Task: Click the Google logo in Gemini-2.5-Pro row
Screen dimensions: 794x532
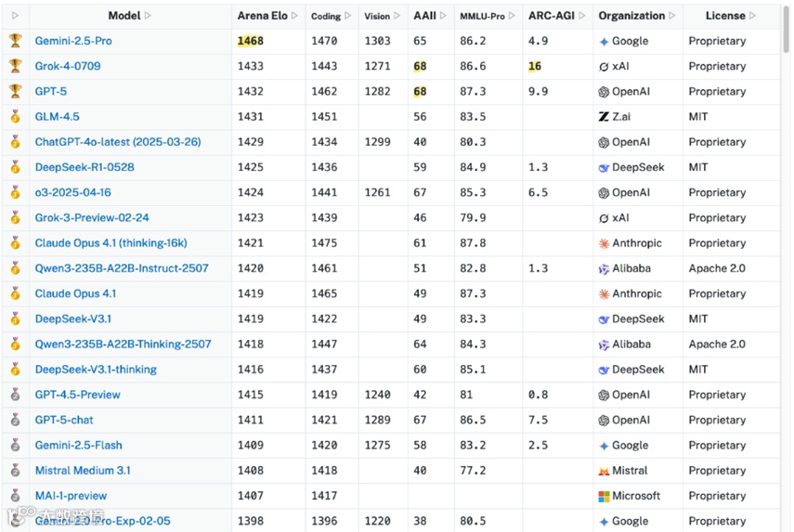Action: point(604,42)
